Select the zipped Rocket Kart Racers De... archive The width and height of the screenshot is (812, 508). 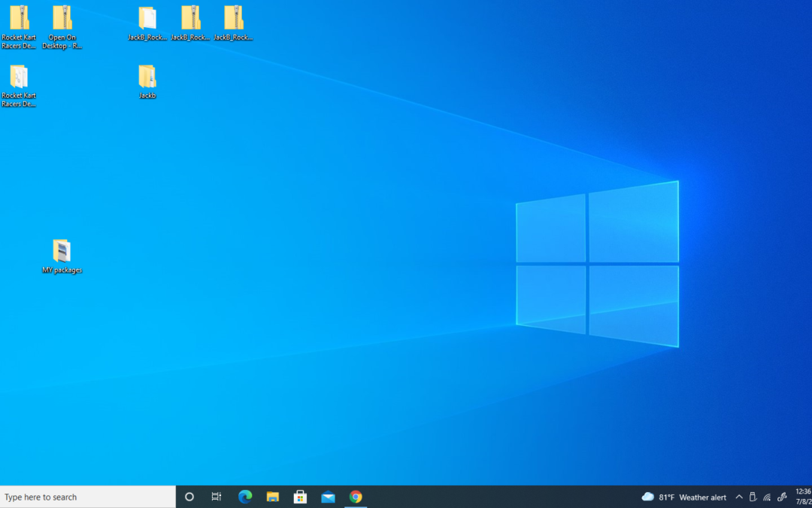point(19,27)
